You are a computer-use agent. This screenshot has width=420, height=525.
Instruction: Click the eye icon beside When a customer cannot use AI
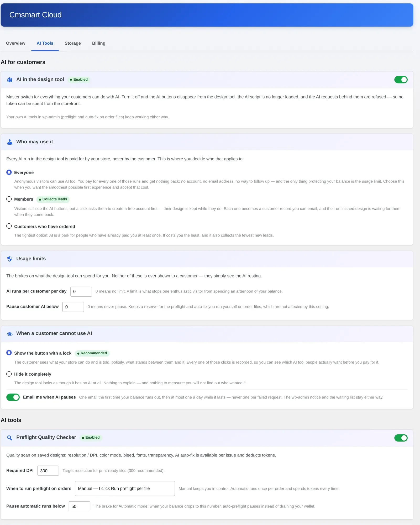(x=10, y=334)
